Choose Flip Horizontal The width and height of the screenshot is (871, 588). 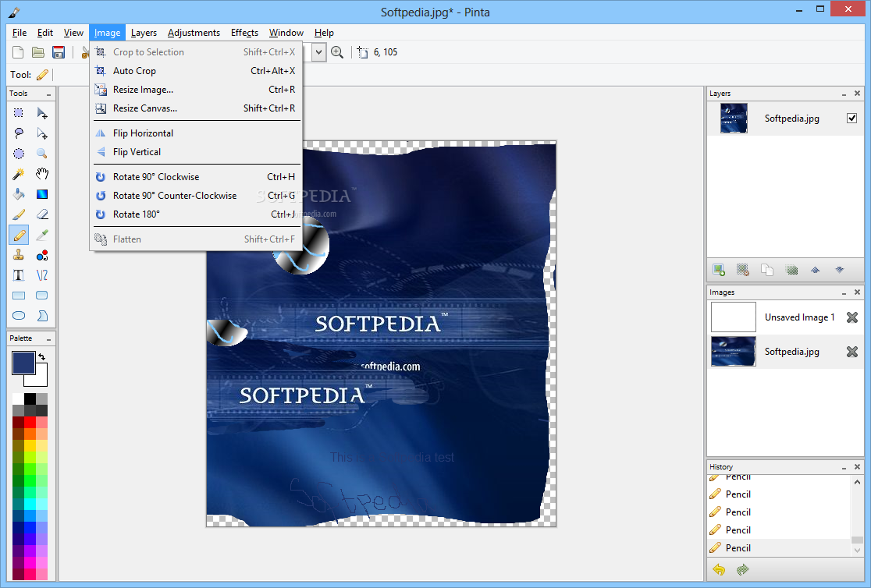196,133
